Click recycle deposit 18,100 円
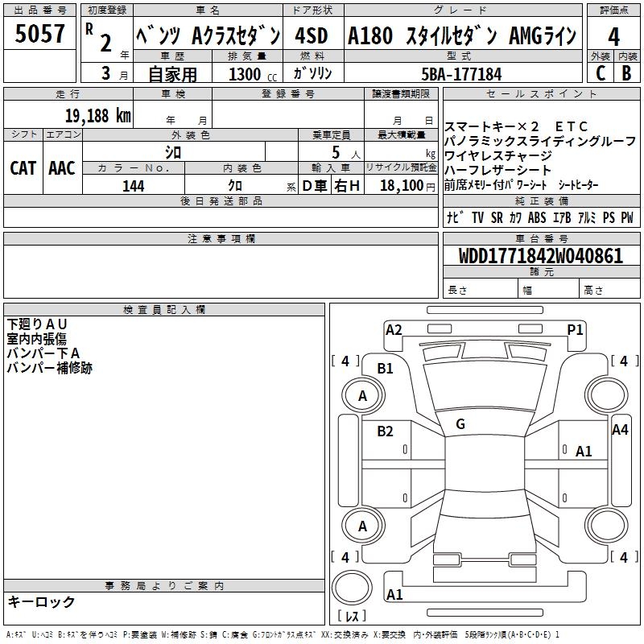The width and height of the screenshot is (644, 644). point(407,186)
